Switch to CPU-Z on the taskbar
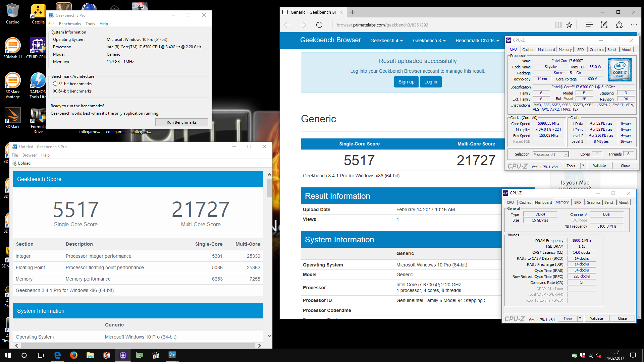Image resolution: width=644 pixels, height=362 pixels. 123,355
